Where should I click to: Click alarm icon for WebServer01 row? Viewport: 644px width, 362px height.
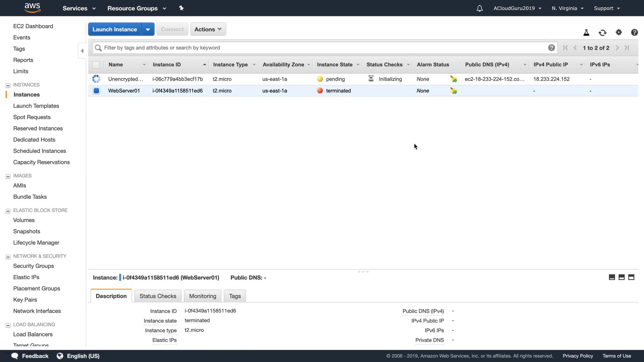453,91
